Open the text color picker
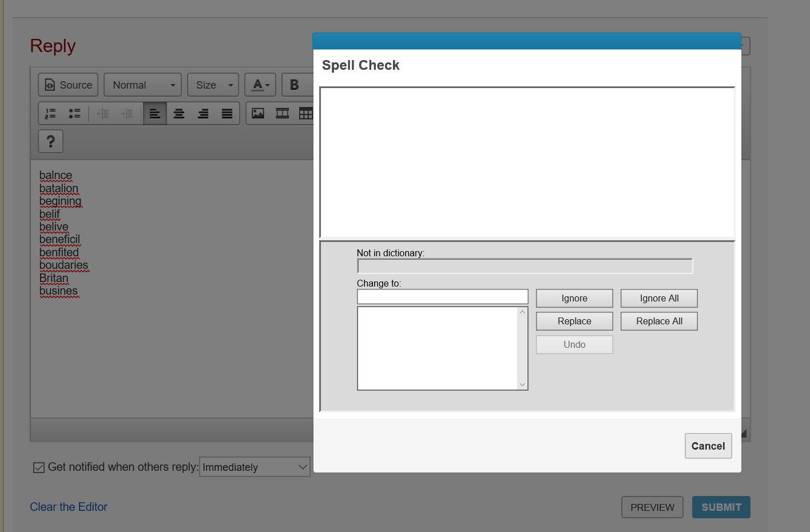Viewport: 810px width, 532px height. pyautogui.click(x=260, y=85)
